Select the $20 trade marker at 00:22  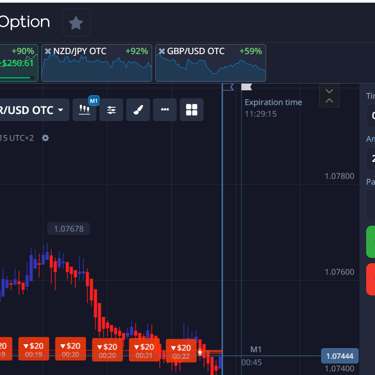[181, 351]
